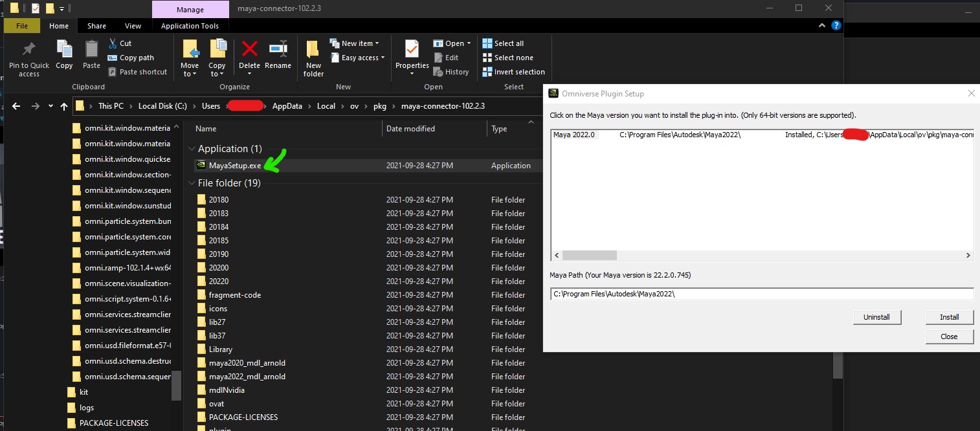This screenshot has width=980, height=431.
Task: Click Local Disk (C:) in address bar
Action: [162, 106]
